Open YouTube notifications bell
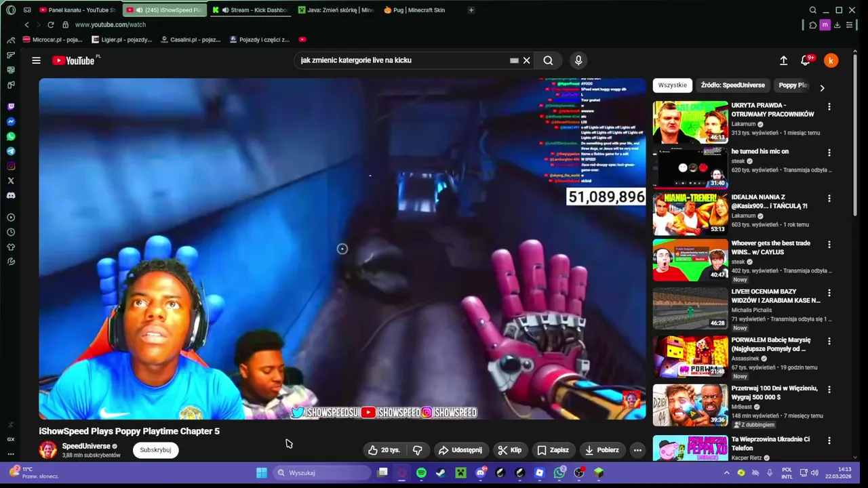 point(806,60)
